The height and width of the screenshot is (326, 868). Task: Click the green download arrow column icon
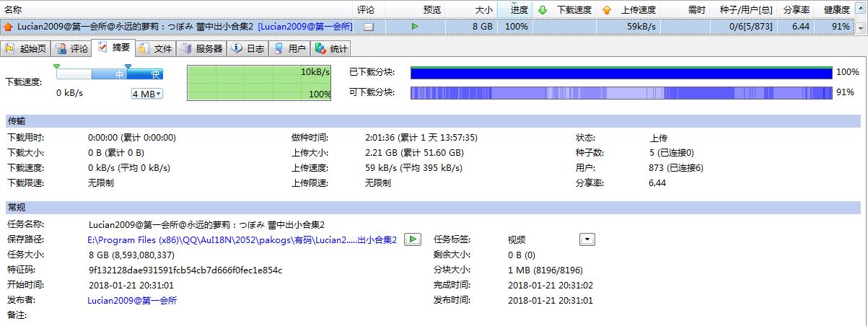click(543, 10)
